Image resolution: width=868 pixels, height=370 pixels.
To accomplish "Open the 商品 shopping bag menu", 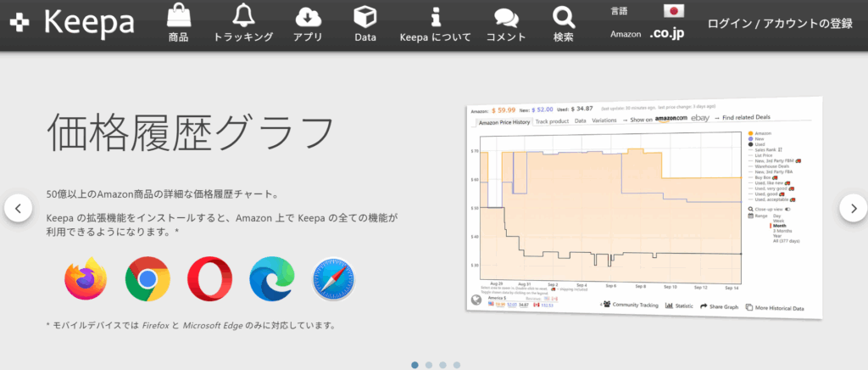I will click(179, 24).
